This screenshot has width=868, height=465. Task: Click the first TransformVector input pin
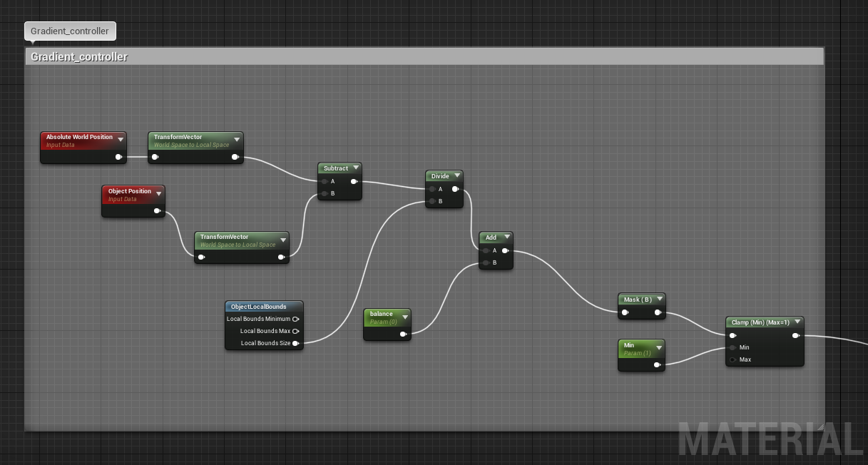point(155,157)
